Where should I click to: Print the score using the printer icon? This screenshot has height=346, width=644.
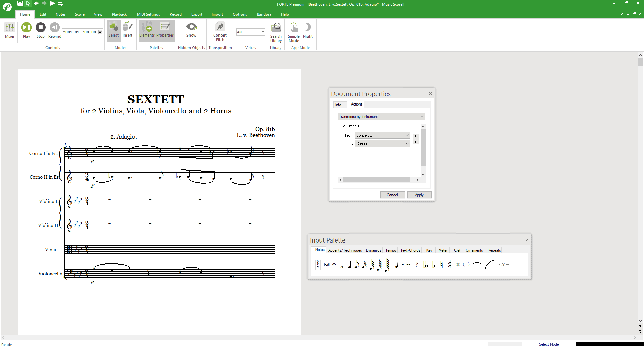60,3
